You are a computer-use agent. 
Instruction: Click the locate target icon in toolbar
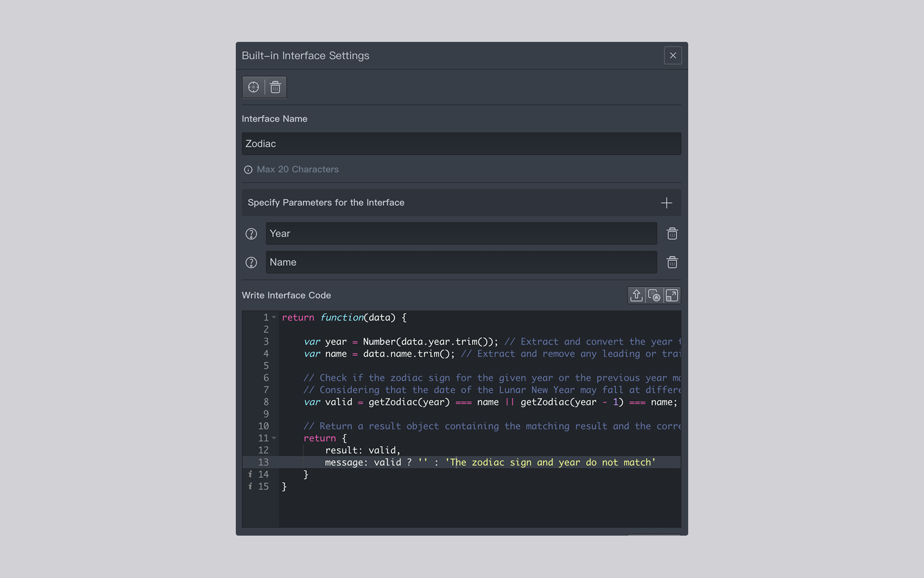point(254,87)
